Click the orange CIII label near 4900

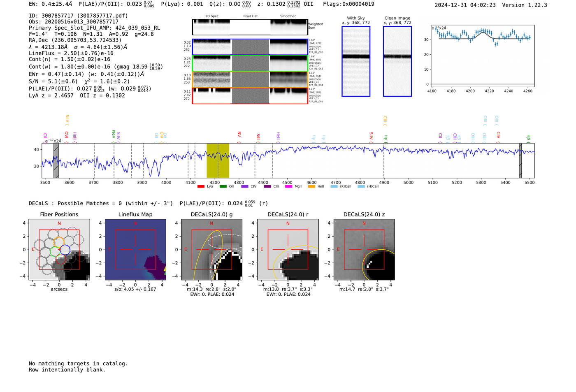click(385, 121)
